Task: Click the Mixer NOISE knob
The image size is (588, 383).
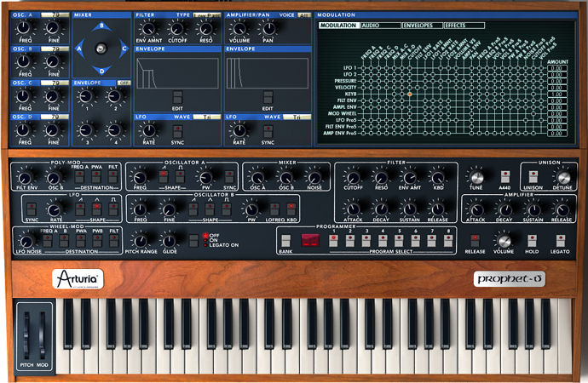Action: pos(314,178)
